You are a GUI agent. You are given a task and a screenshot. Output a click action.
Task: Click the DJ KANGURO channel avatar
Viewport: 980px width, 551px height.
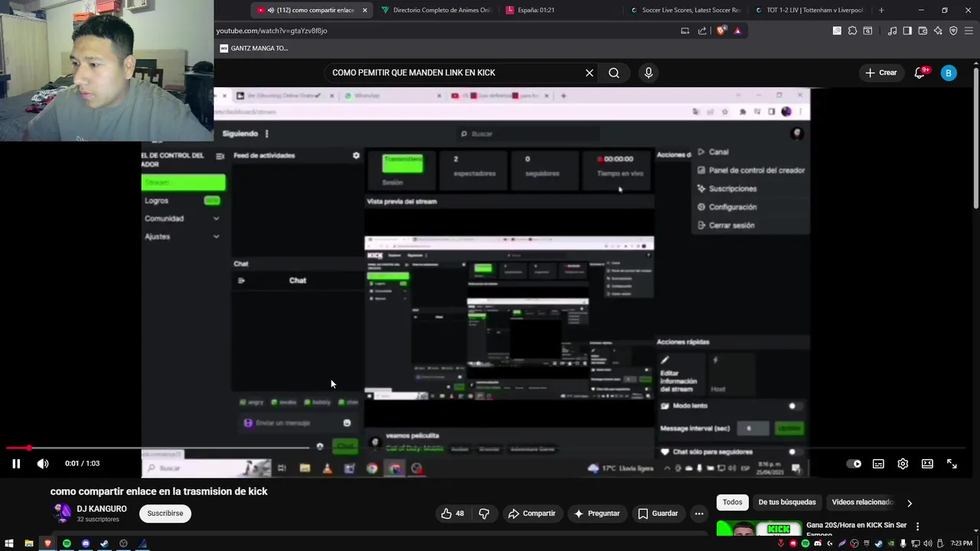[x=61, y=513]
